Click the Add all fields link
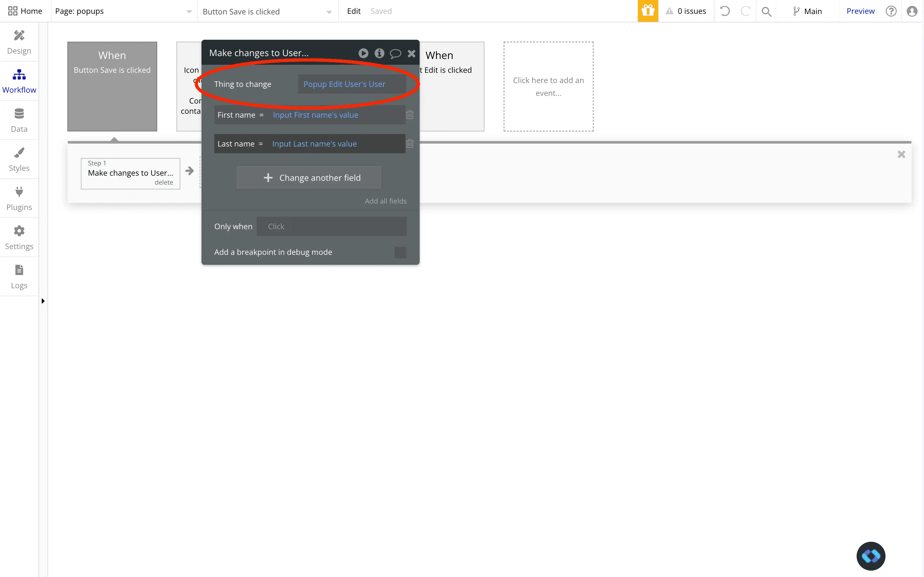The image size is (924, 577). coord(385,201)
